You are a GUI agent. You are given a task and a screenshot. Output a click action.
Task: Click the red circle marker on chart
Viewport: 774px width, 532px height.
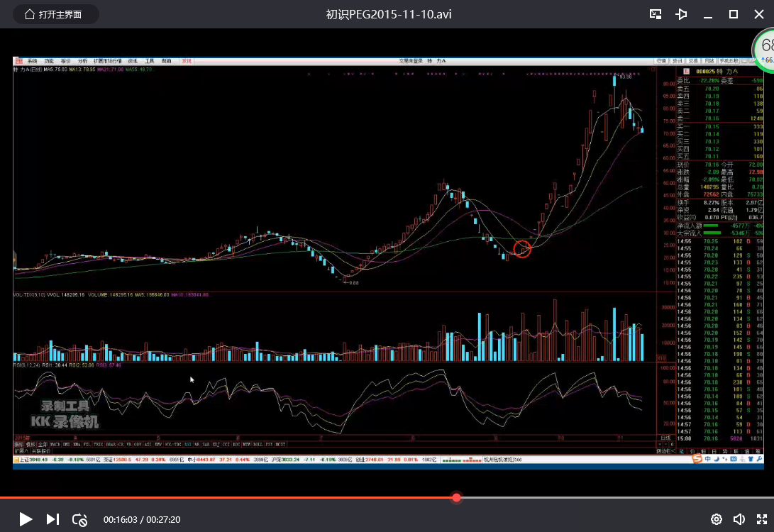click(x=522, y=249)
